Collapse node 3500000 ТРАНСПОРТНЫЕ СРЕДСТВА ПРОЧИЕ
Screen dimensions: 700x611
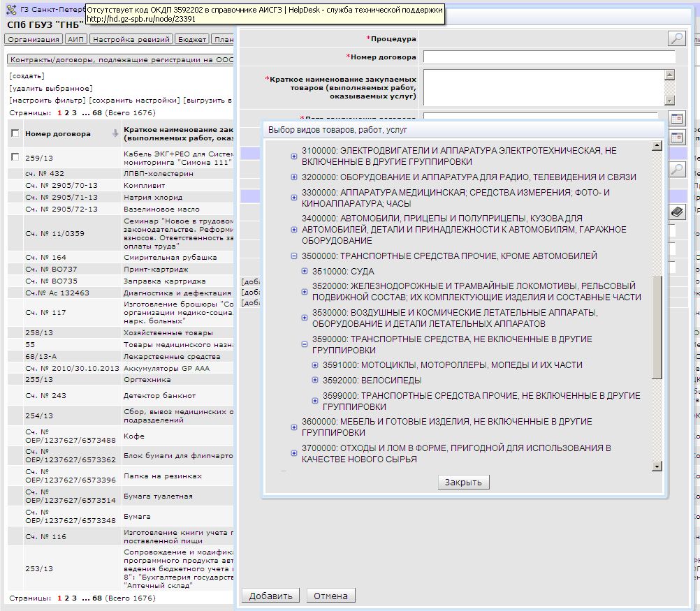pyautogui.click(x=293, y=256)
